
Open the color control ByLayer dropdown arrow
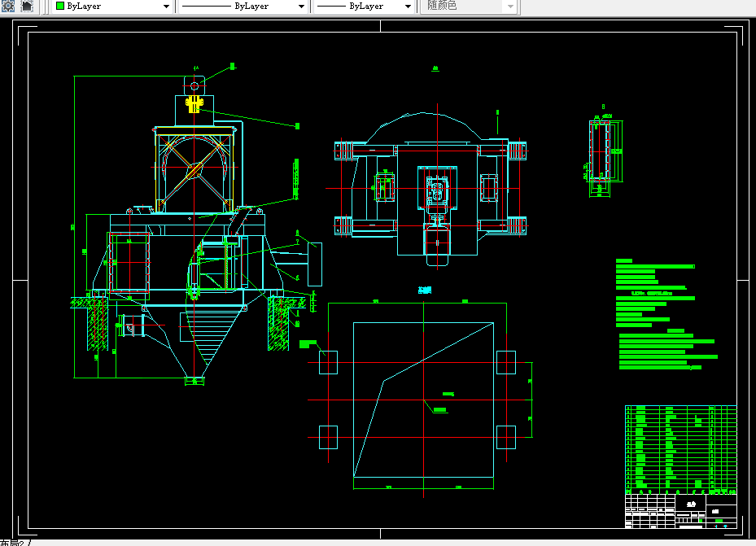click(166, 7)
